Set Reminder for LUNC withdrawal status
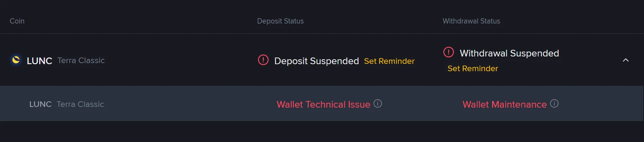Image resolution: width=644 pixels, height=142 pixels. click(473, 68)
